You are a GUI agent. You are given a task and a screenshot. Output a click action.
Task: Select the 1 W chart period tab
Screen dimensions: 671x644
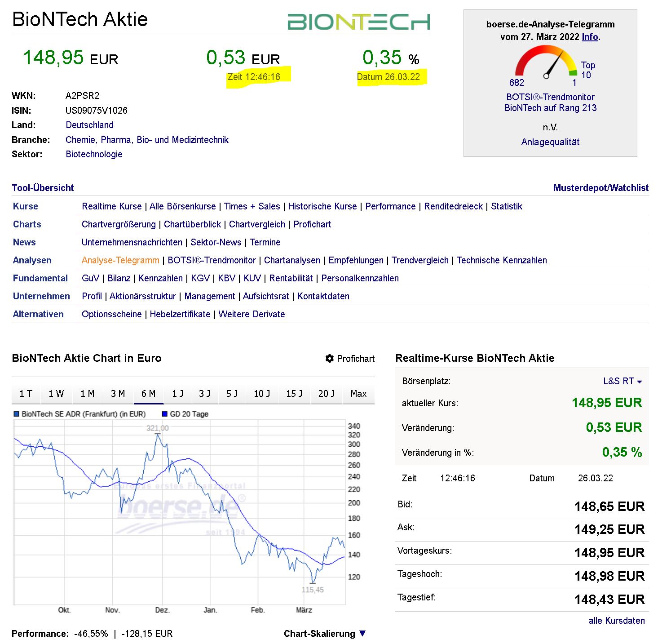56,394
